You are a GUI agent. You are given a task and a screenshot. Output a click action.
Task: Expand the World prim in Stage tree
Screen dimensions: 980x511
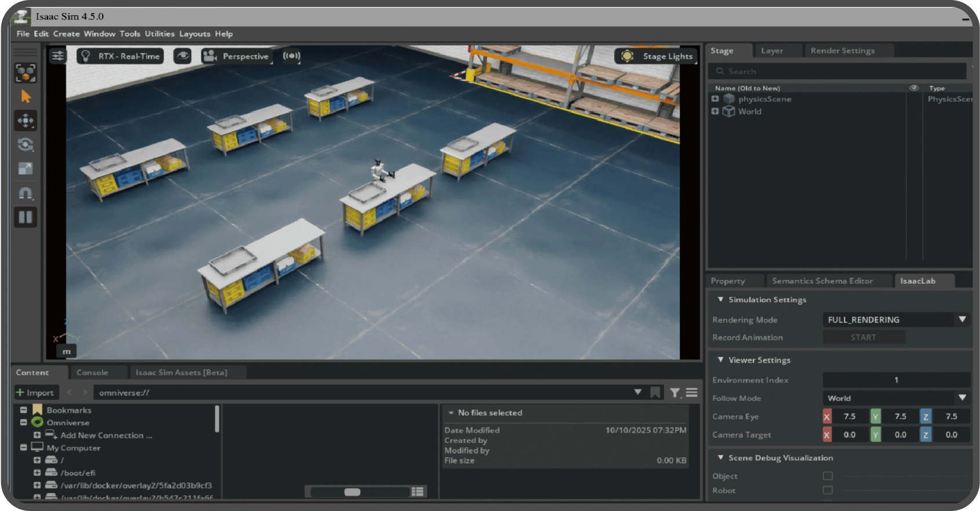(x=715, y=111)
